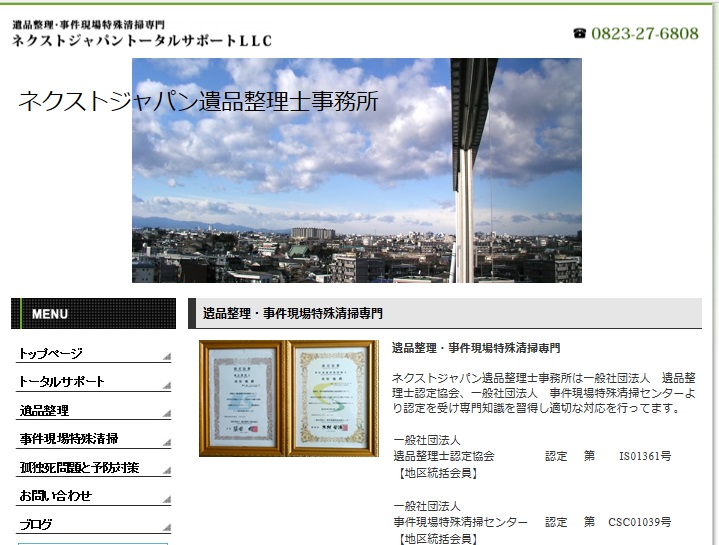Select 遺品整理 in the side menu

click(x=43, y=410)
